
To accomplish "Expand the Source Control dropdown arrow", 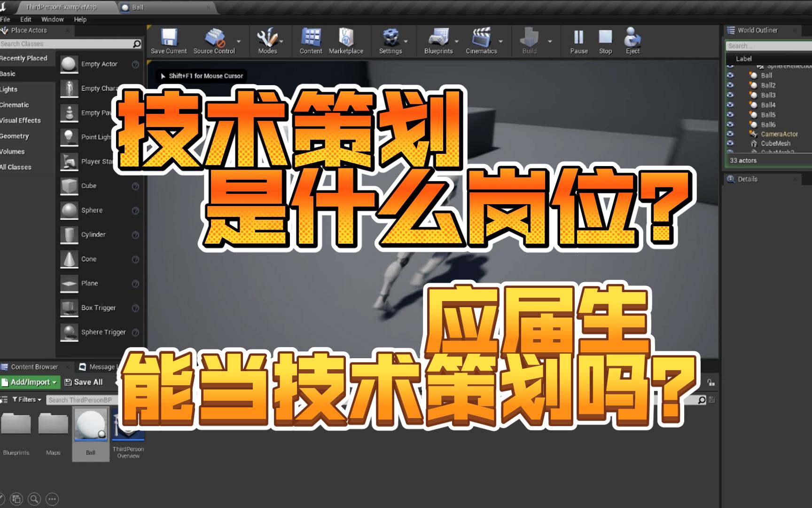I will [239, 41].
